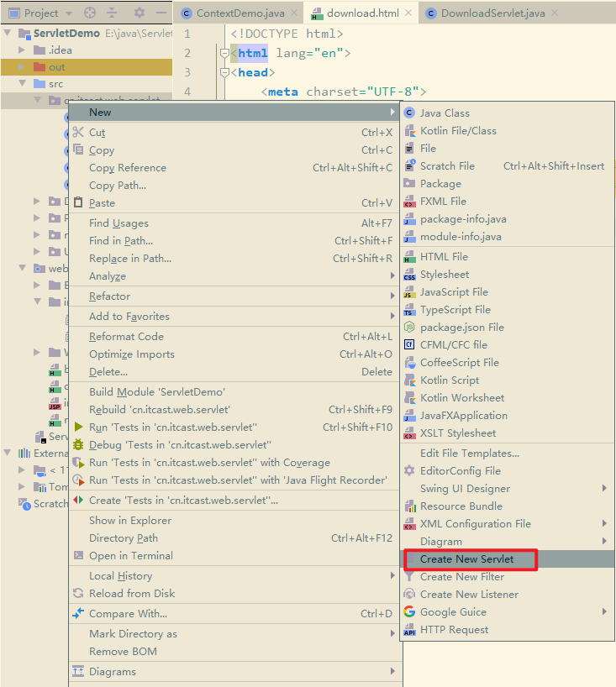Select Build Module 'ServletDemo'

click(235, 391)
